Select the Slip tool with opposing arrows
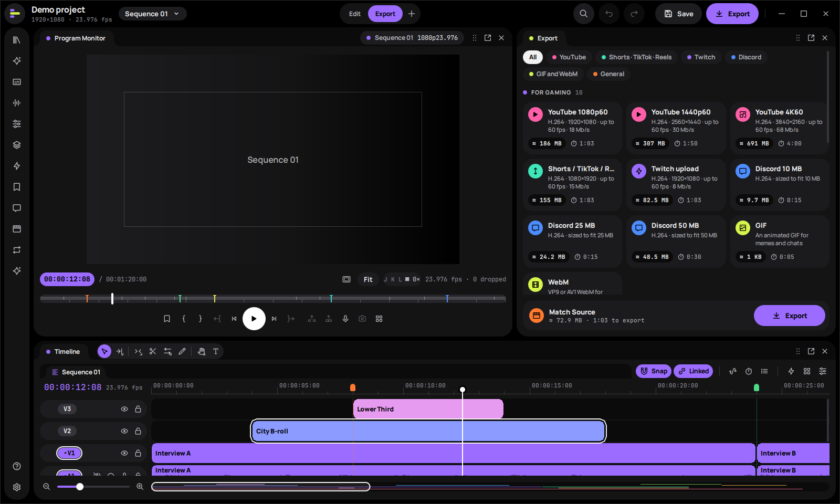Image resolution: width=840 pixels, height=504 pixels. point(167,352)
